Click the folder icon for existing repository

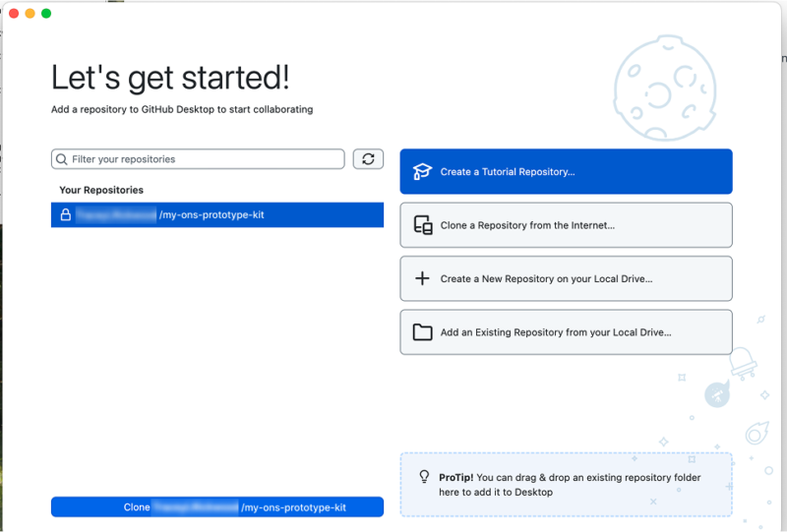pyautogui.click(x=423, y=332)
